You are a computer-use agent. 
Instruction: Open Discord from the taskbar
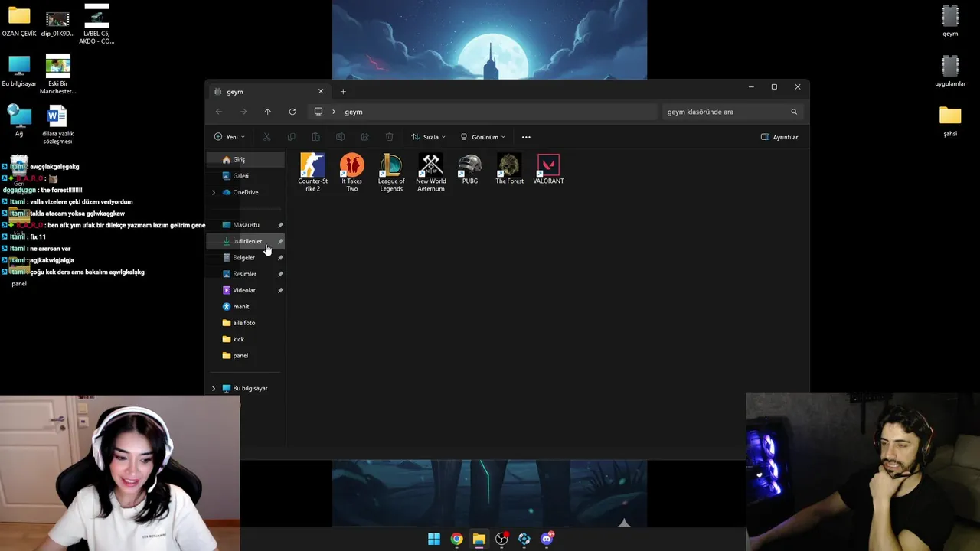tap(547, 539)
